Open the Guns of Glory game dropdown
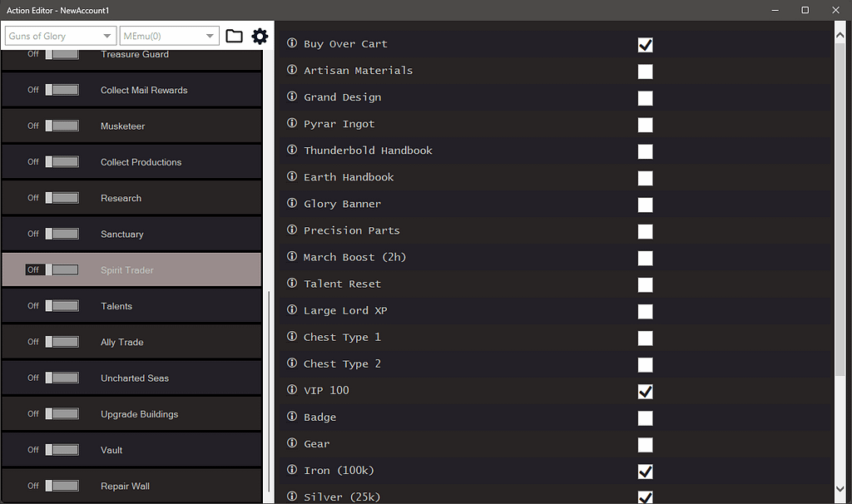852x504 pixels. click(x=59, y=36)
